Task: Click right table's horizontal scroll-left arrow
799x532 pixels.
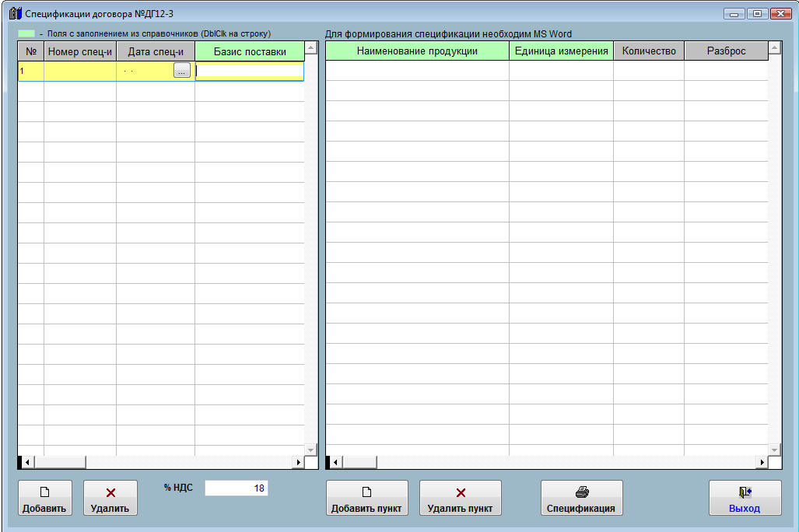Action: [335, 462]
